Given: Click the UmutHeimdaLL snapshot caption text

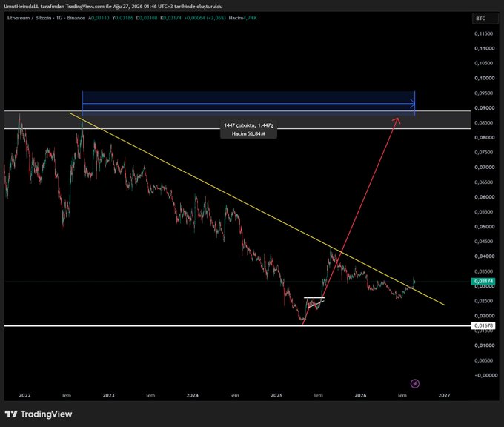Looking at the screenshot, I should point(113,7).
